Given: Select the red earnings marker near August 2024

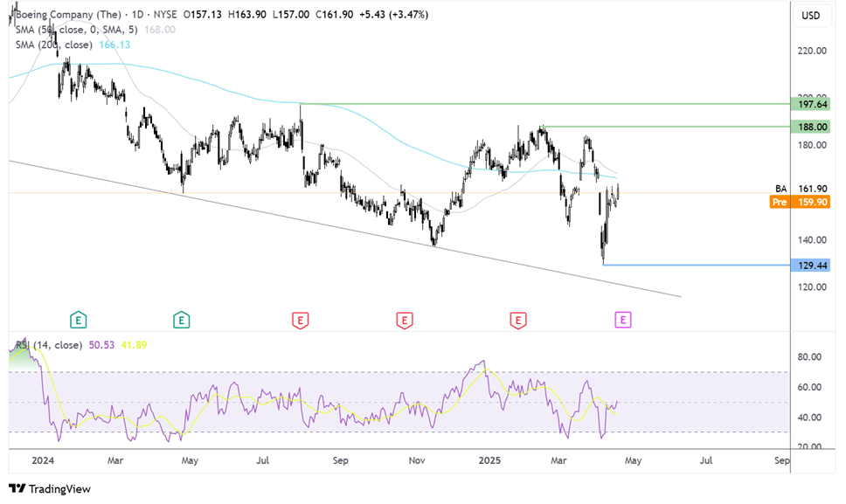Looking at the screenshot, I should [x=300, y=321].
